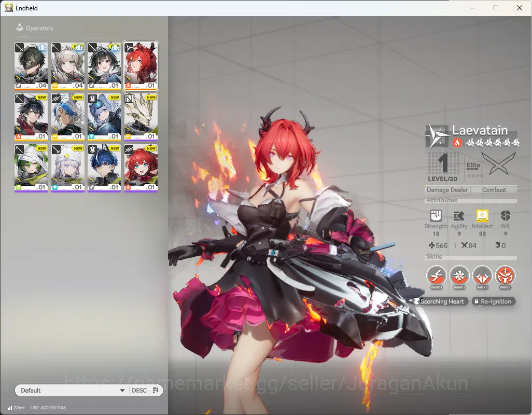Click Laevatain's class emblem beside her name
The height and width of the screenshot is (415, 532).
tap(437, 136)
